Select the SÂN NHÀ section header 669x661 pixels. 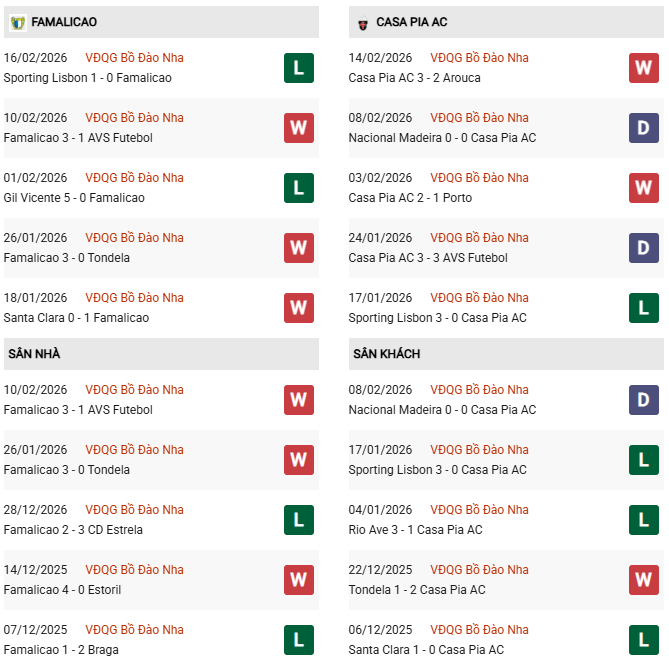pos(33,354)
